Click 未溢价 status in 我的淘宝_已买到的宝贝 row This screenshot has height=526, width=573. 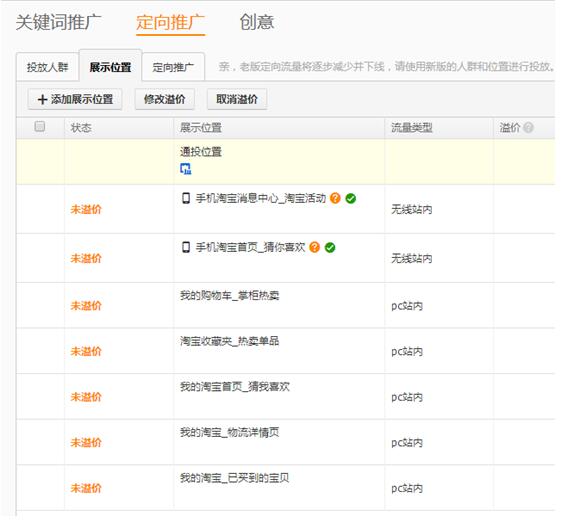point(86,488)
